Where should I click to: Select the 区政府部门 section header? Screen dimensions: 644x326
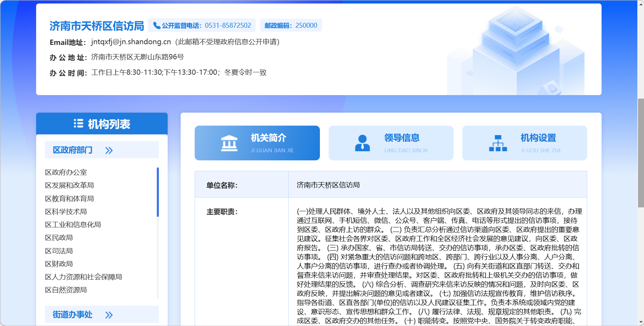point(102,150)
